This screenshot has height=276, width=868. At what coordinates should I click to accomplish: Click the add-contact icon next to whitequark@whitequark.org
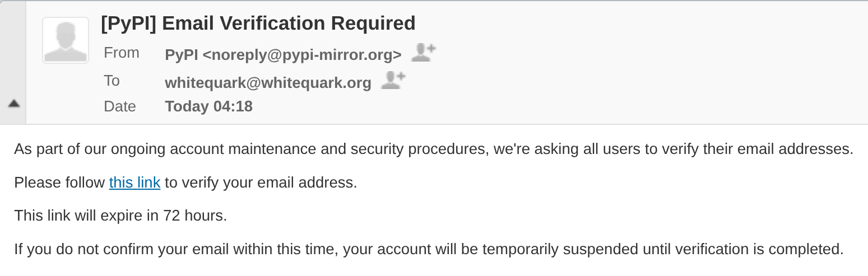pyautogui.click(x=393, y=81)
